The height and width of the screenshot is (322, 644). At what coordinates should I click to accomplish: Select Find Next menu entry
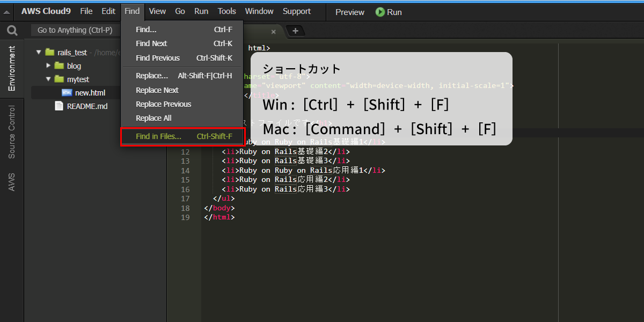pyautogui.click(x=182, y=43)
